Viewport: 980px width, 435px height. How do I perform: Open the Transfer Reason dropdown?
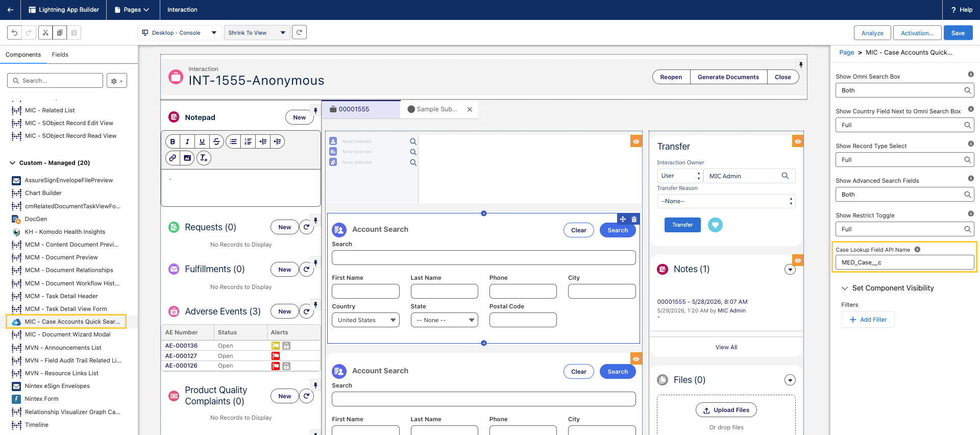coord(726,201)
